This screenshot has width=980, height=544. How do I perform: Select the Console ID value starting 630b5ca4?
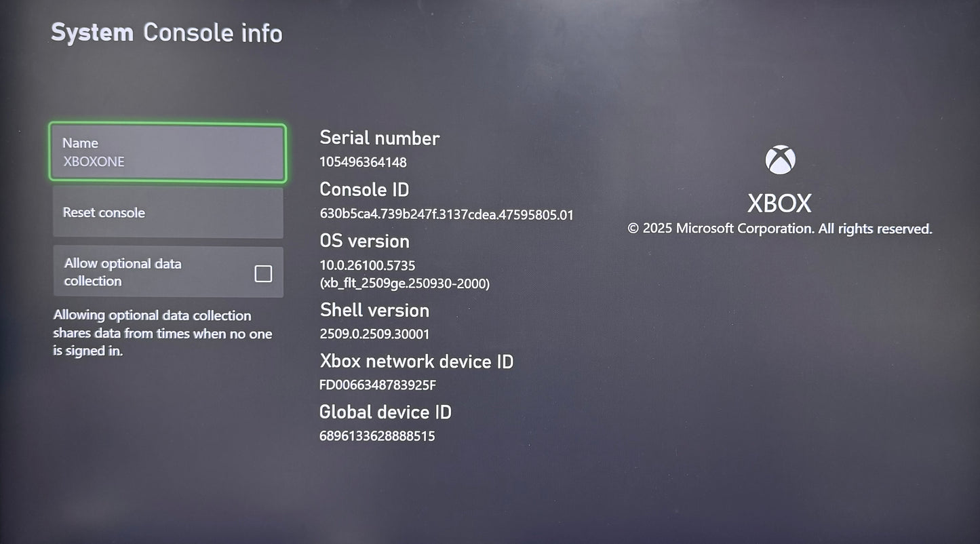click(x=446, y=215)
